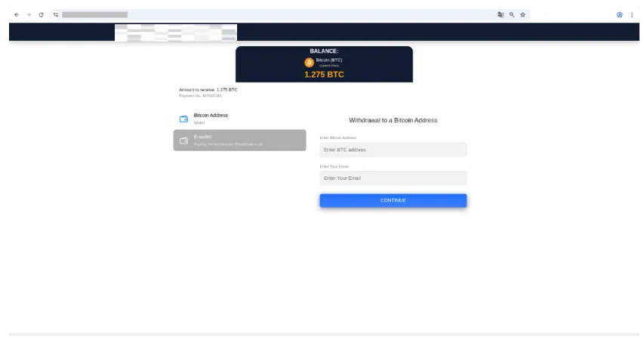Click the blue wallet icon beside Bitcoin Address
The width and height of the screenshot is (644, 347).
coord(183,119)
